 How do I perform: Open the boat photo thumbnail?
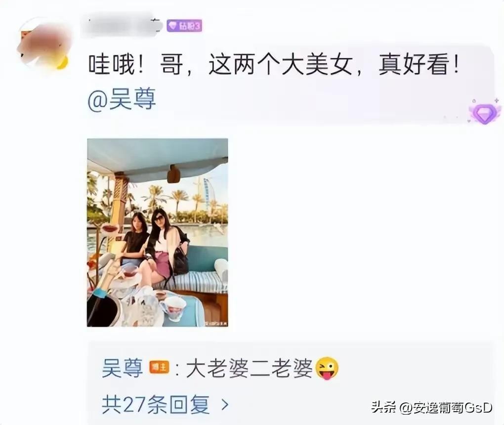click(158, 232)
